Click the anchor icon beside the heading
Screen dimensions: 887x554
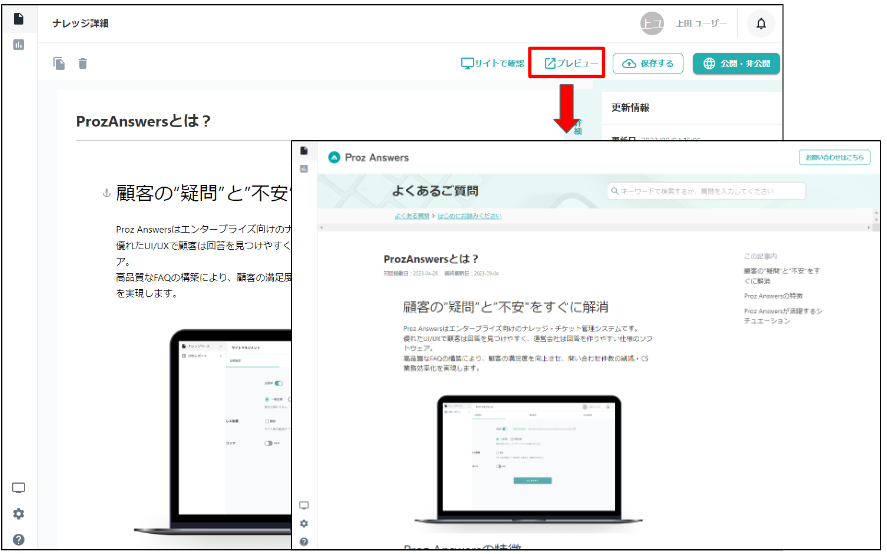click(106, 194)
